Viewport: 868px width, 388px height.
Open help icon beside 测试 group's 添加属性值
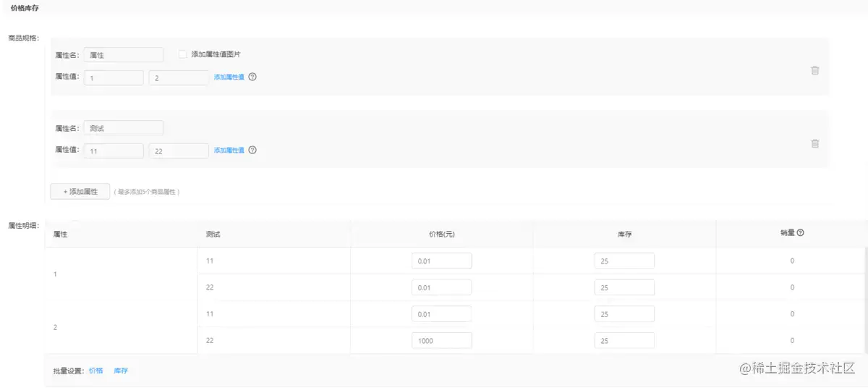(252, 151)
